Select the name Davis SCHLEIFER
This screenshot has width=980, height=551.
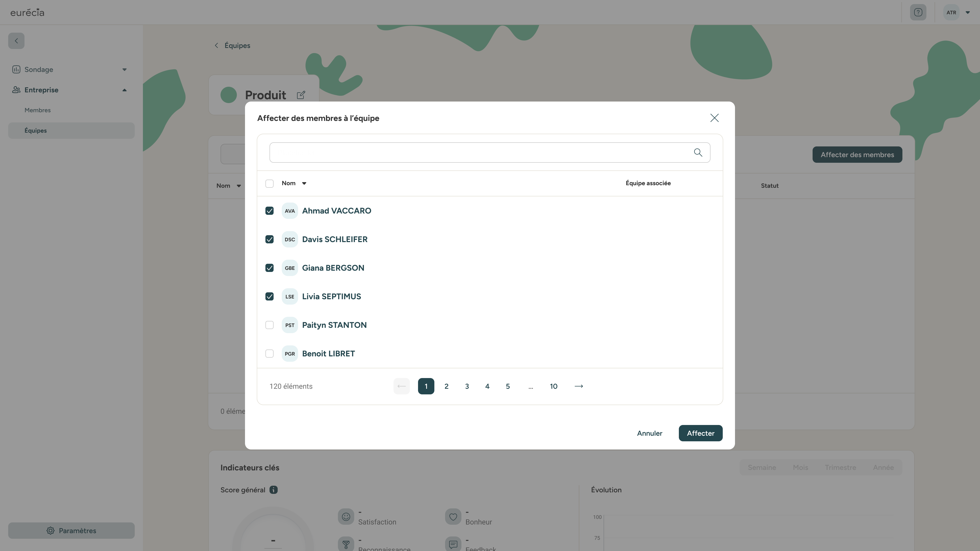pyautogui.click(x=334, y=239)
